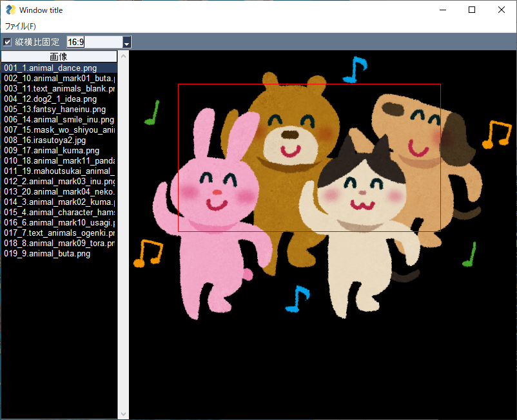Select 001_1.animal_dance.png in the list
The image size is (517, 420).
coord(58,67)
